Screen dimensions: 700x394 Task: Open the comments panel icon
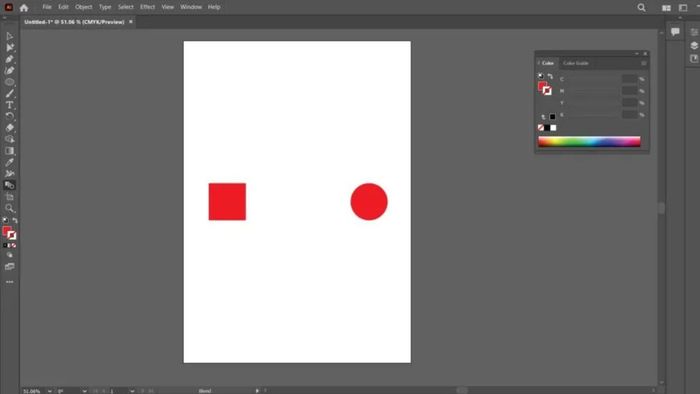tap(675, 32)
